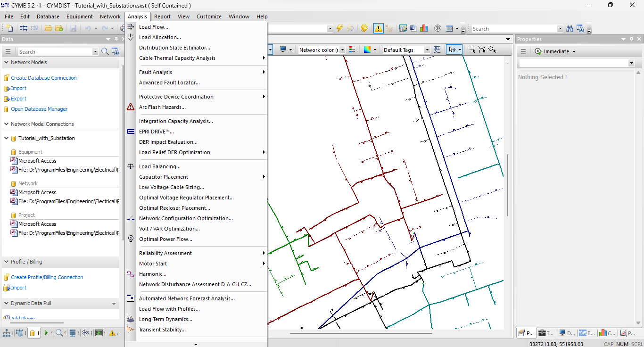644x347 pixels.
Task: Click the tag label display icon
Action: coord(437,50)
